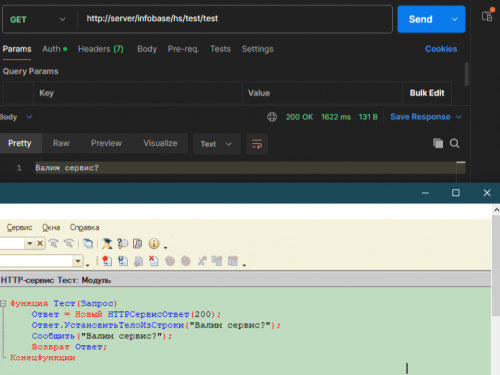The width and height of the screenshot is (500, 375).
Task: Click the procedure list combo box field
Action: click(x=36, y=261)
